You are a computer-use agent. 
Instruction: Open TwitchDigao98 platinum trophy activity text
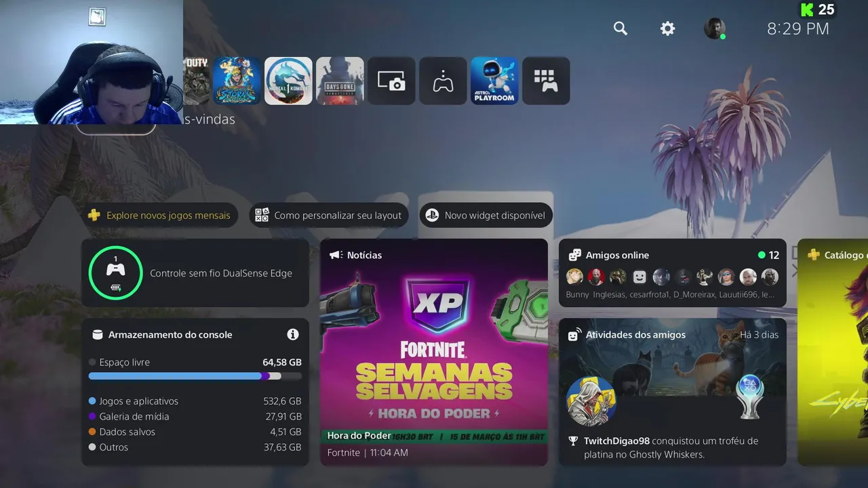671,448
